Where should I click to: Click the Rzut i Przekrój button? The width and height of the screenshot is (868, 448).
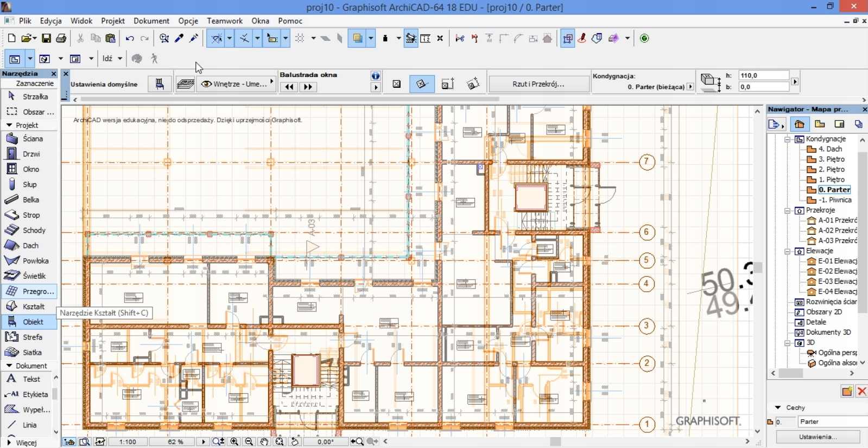click(x=538, y=84)
